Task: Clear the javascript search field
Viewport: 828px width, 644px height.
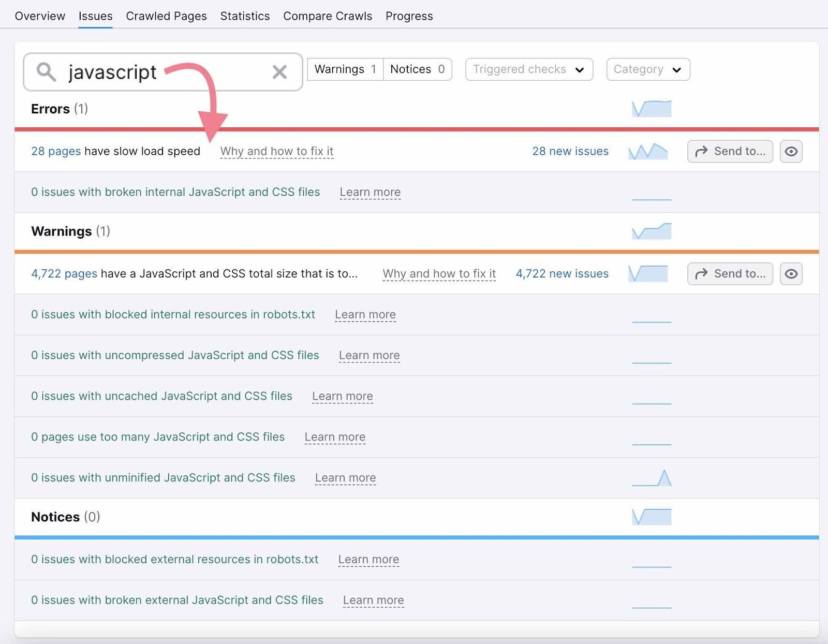Action: coord(279,72)
